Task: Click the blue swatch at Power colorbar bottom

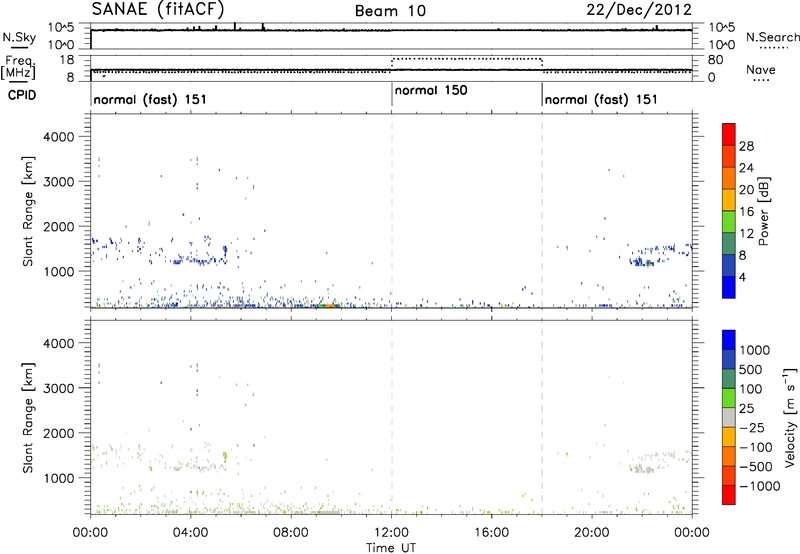Action: [729, 287]
